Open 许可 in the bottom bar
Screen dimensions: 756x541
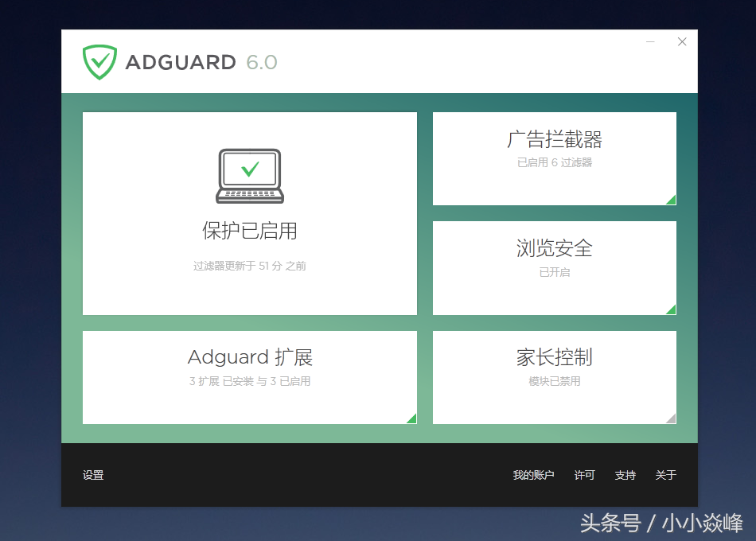coord(584,475)
